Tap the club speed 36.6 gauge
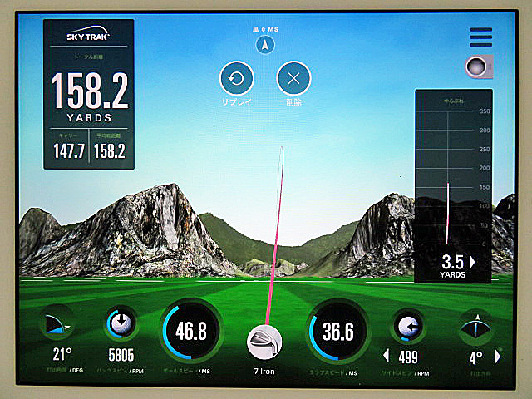Viewport: 532px width, 399px height. coord(337,331)
